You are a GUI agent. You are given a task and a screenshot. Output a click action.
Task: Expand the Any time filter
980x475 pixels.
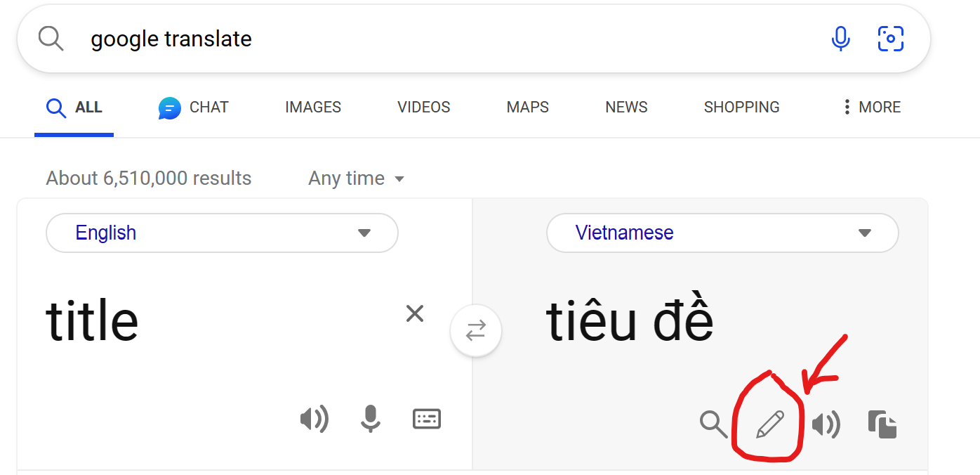coord(357,178)
